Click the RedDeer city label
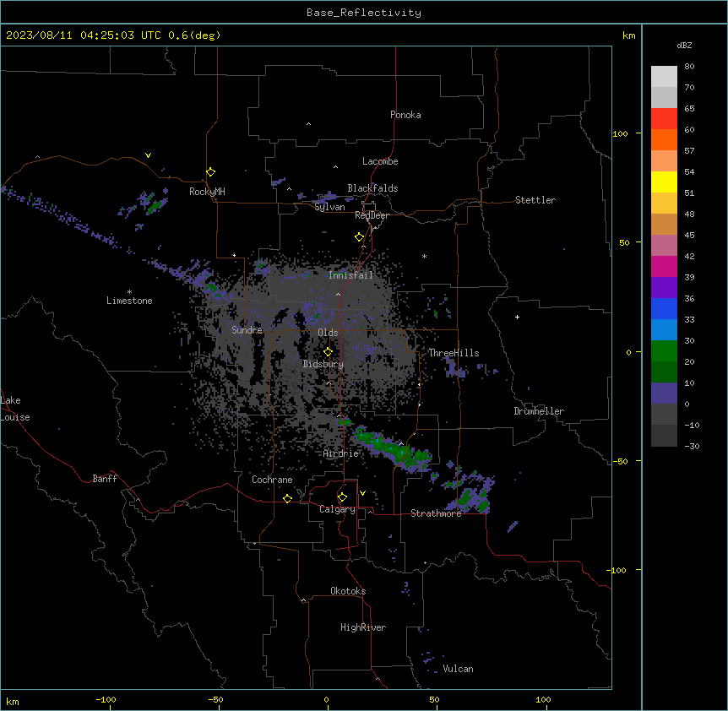The width and height of the screenshot is (728, 711). [x=372, y=215]
